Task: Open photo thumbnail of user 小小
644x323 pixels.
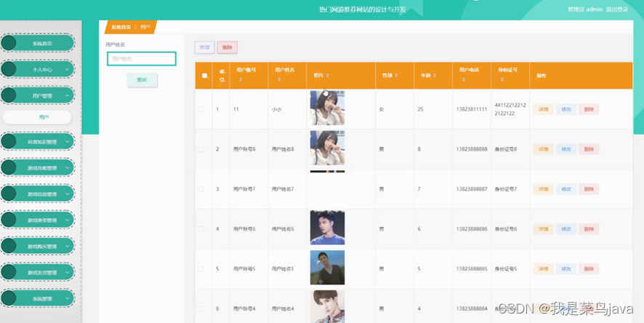Action: (x=327, y=108)
